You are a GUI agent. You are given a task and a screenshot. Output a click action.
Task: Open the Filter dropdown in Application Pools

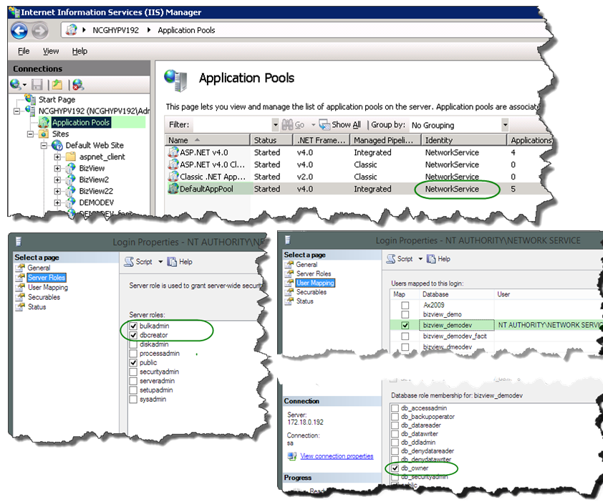275,125
